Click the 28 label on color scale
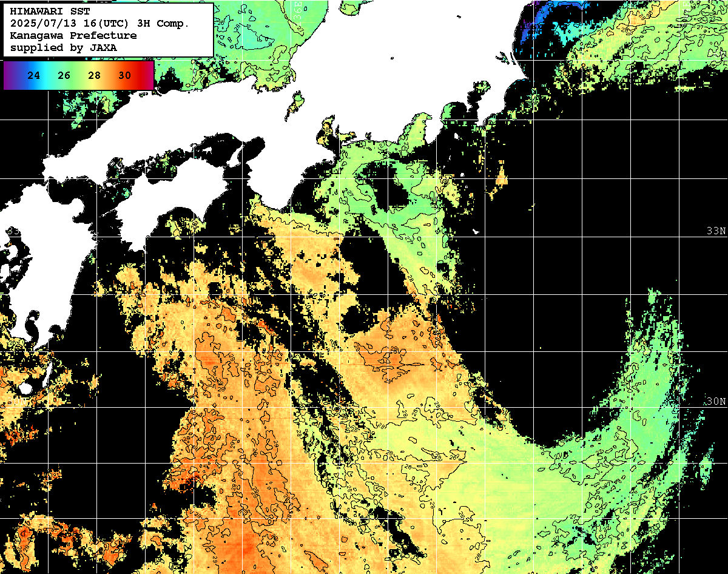Image resolution: width=728 pixels, height=574 pixels. [x=95, y=76]
